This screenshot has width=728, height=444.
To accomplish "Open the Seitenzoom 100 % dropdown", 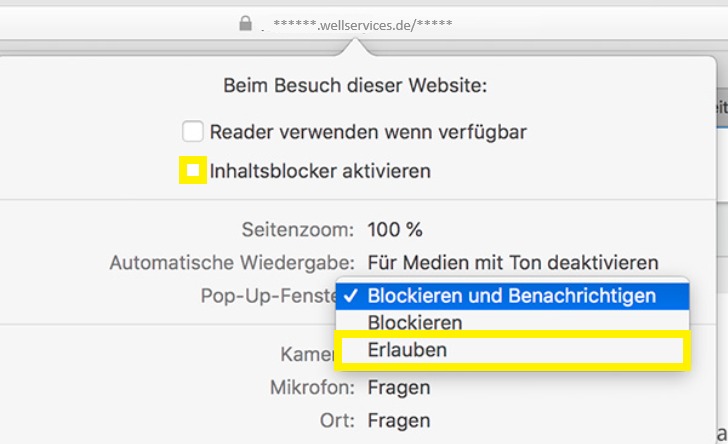I will [x=394, y=230].
